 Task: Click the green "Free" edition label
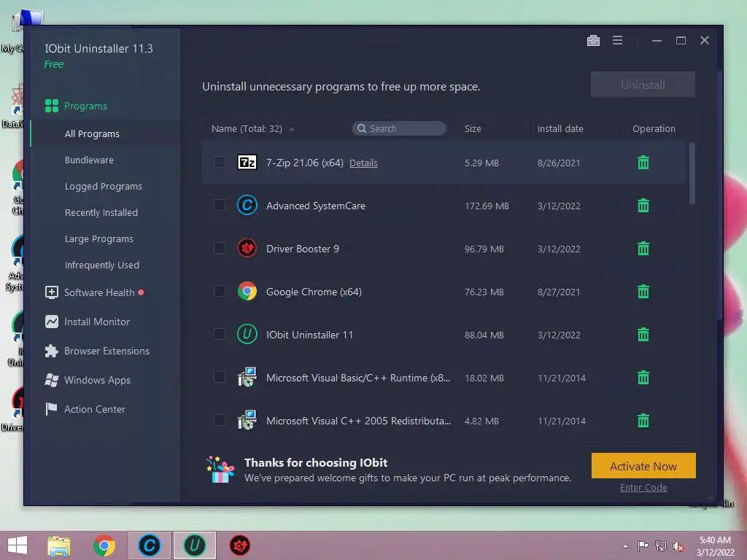54,64
